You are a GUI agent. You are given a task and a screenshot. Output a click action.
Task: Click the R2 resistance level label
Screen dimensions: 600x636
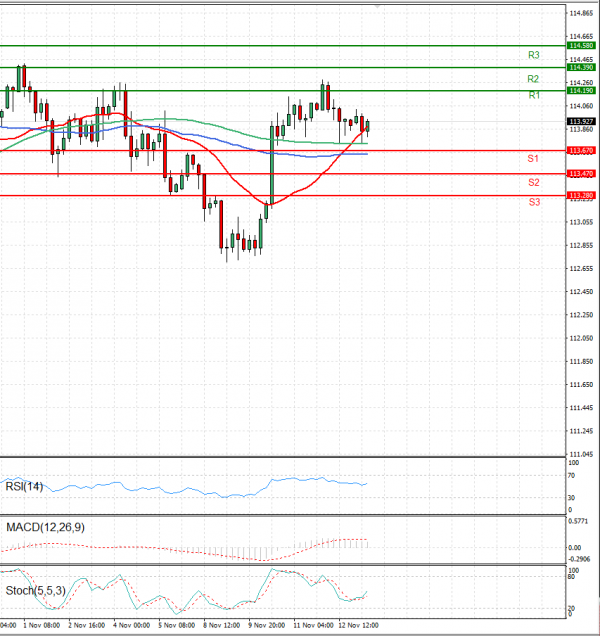point(534,78)
